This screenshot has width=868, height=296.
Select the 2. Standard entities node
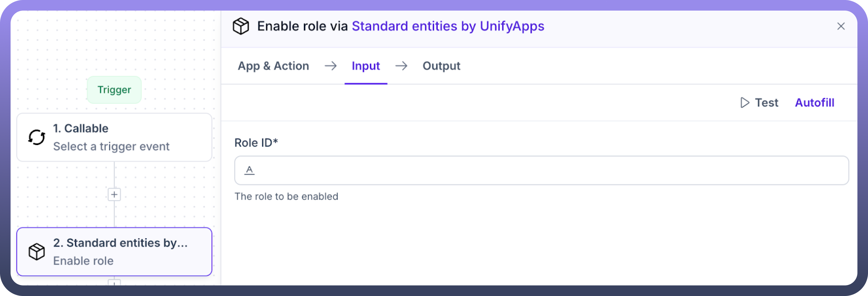point(114,252)
